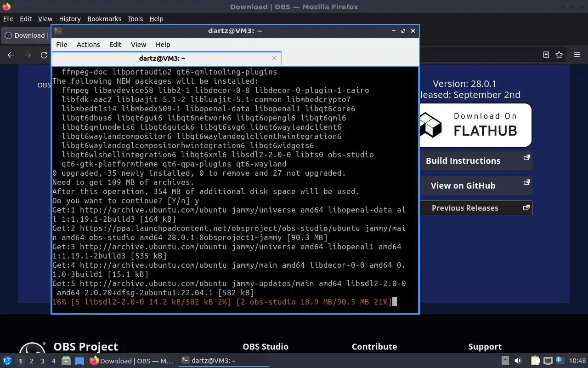Open Firefox Help menu
Image resolution: width=588 pixels, height=368 pixels.
(156, 19)
